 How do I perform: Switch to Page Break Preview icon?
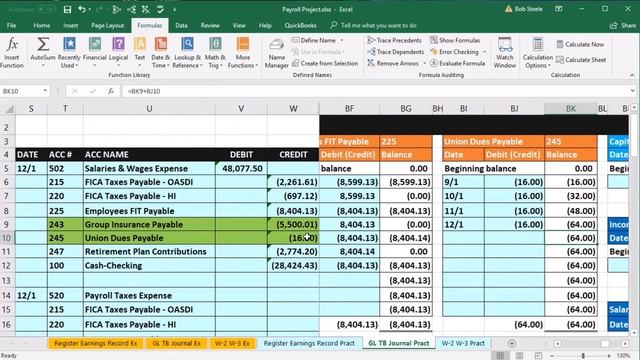coord(538,356)
